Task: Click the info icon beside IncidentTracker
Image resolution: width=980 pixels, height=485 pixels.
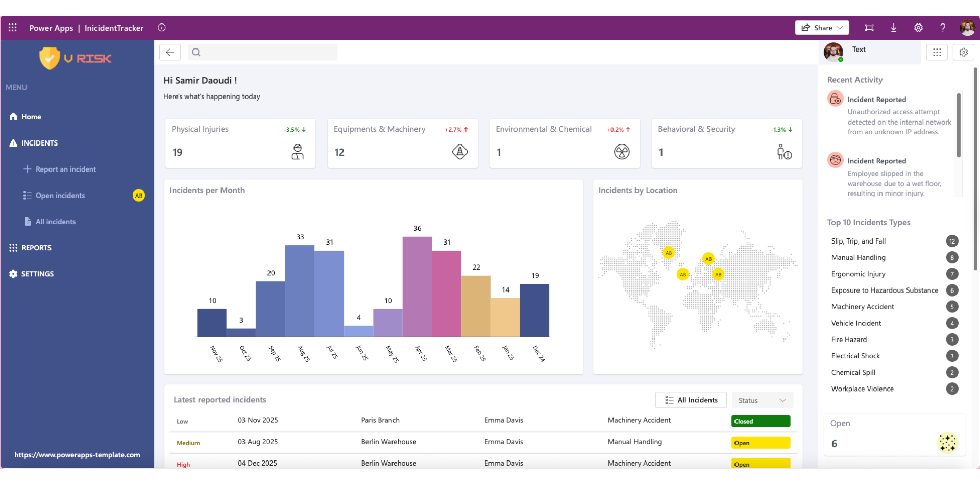Action: click(162, 28)
